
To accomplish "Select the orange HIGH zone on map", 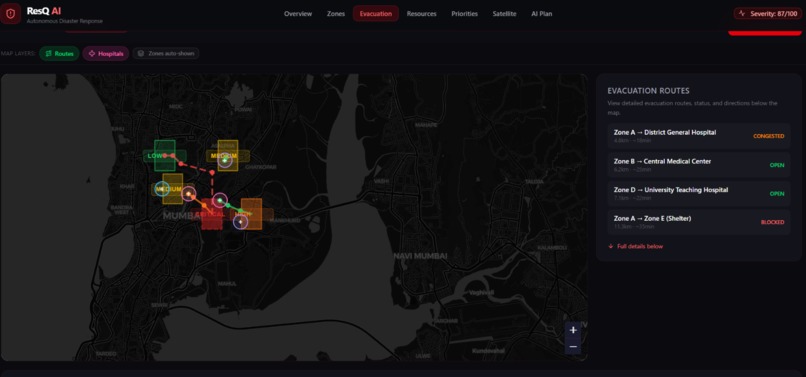I will (x=251, y=214).
